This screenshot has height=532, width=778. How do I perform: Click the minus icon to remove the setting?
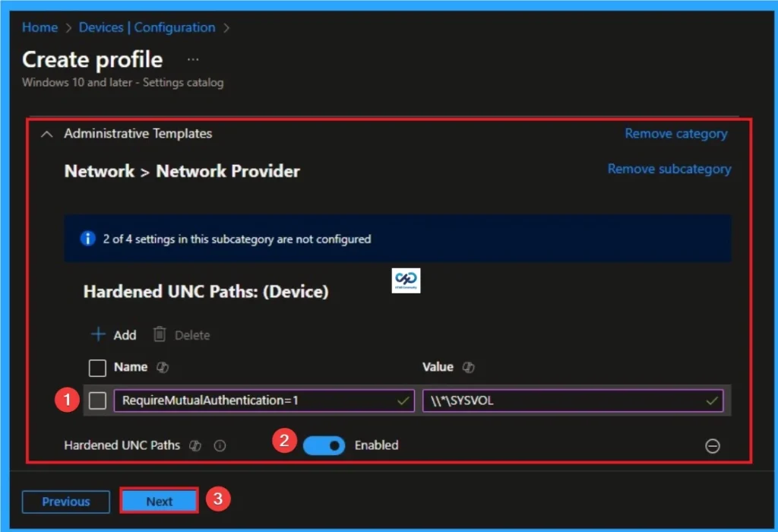pyautogui.click(x=713, y=446)
